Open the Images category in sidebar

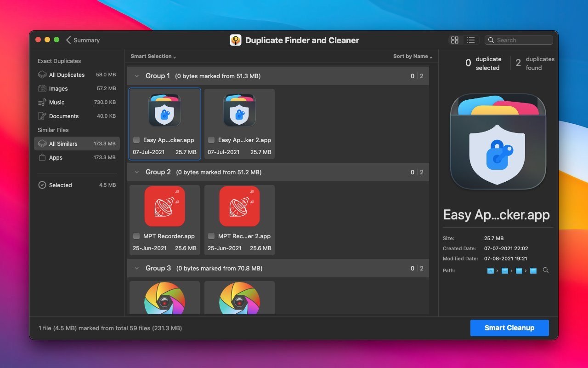coord(58,88)
